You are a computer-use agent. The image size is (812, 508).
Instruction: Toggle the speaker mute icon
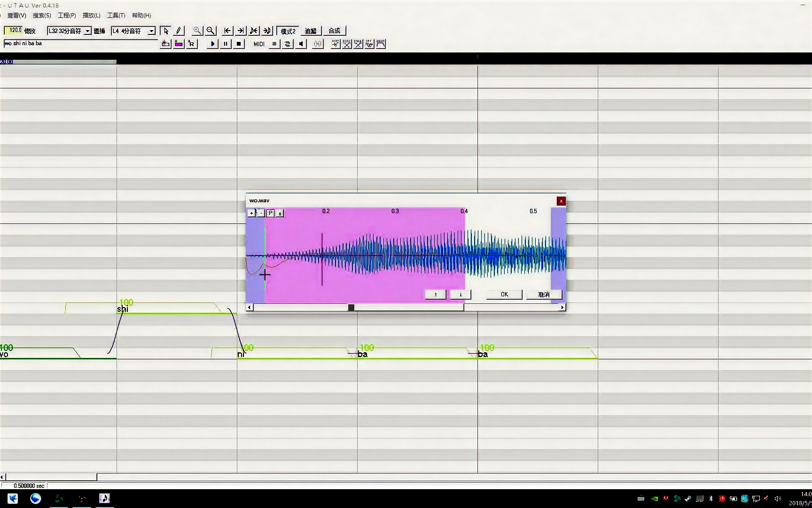click(301, 44)
